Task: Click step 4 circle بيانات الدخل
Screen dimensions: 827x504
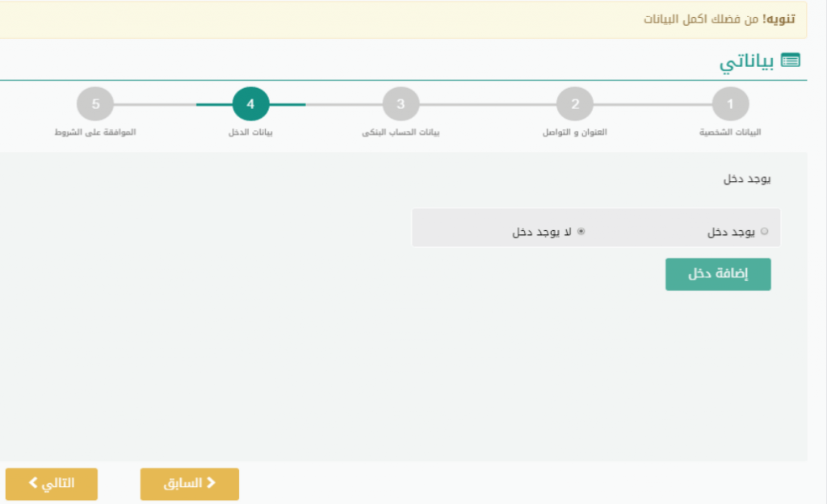Action: click(250, 104)
